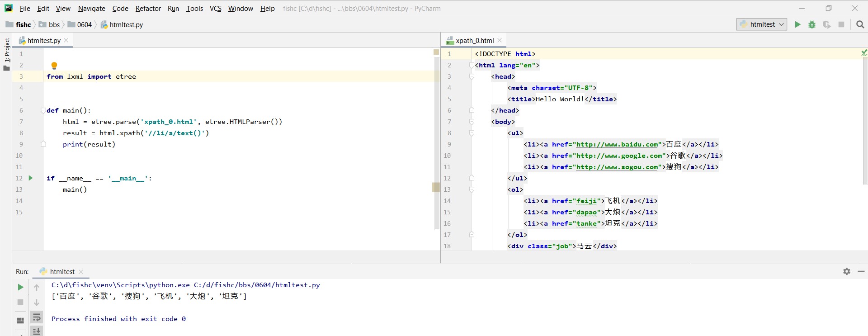868x336 pixels.
Task: Click htmltest.py breadcrumb in navigation bar
Action: pyautogui.click(x=122, y=24)
